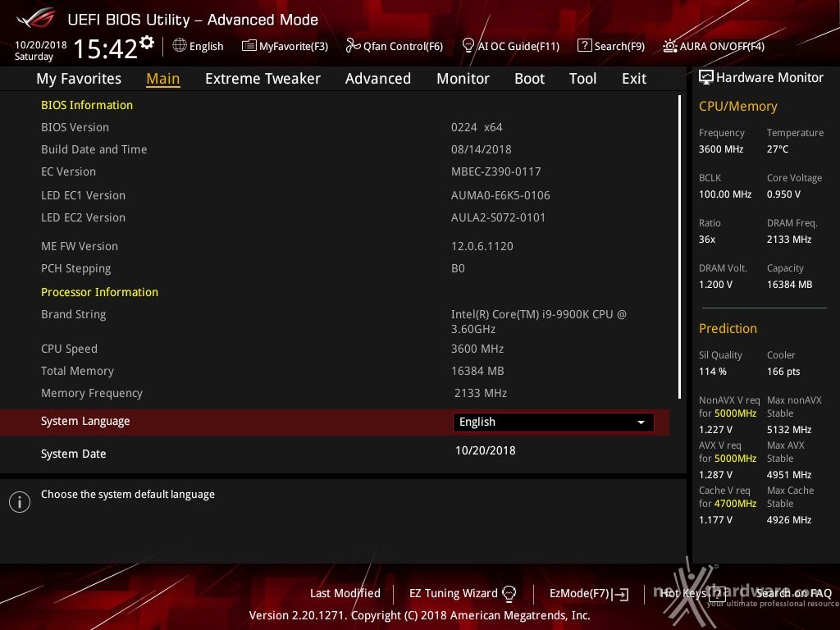Screen dimensions: 840x630
Task: Click the ROG logo icon
Action: pyautogui.click(x=36, y=18)
